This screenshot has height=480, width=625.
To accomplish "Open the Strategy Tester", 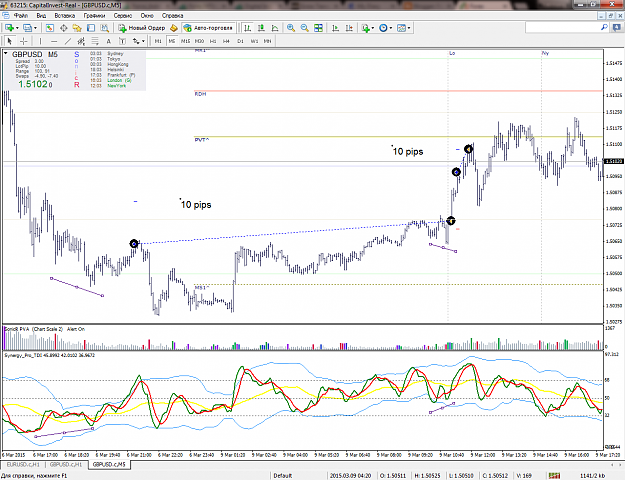I will click(x=104, y=28).
